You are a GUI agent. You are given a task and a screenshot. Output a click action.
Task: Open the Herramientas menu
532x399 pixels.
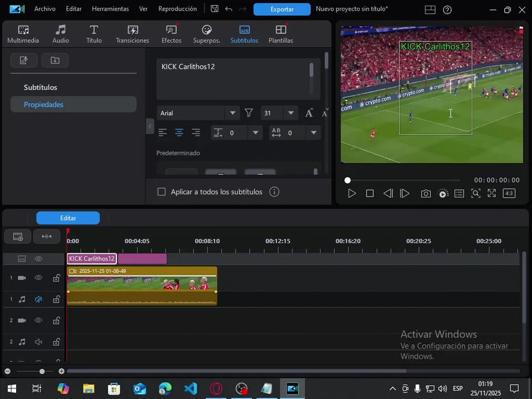110,9
